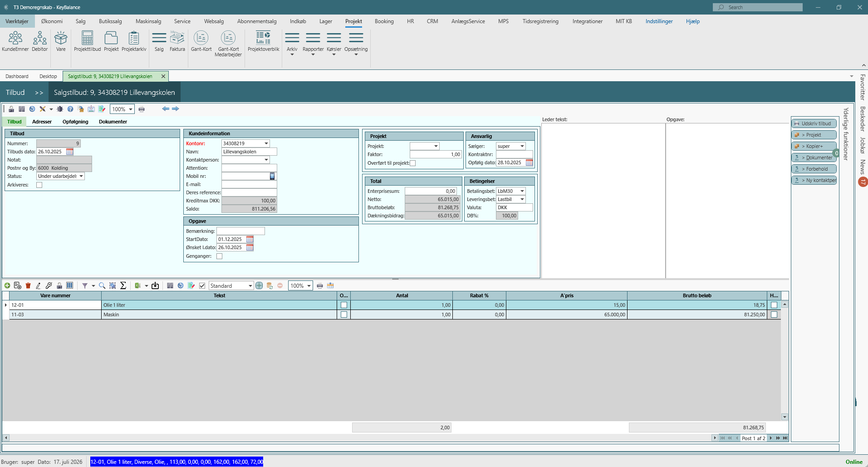Click the mobile phone icon beside Mobil nr
Image resolution: width=868 pixels, height=467 pixels.
[x=272, y=176]
